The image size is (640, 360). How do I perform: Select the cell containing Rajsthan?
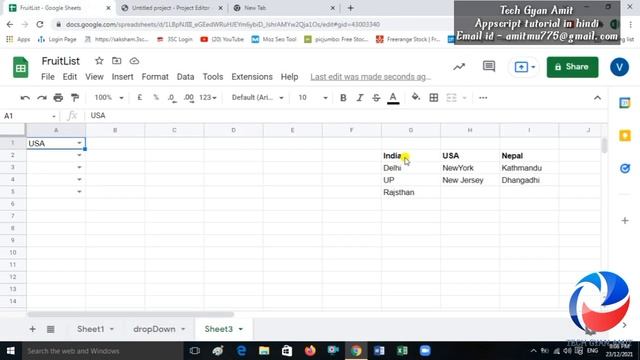coord(411,192)
